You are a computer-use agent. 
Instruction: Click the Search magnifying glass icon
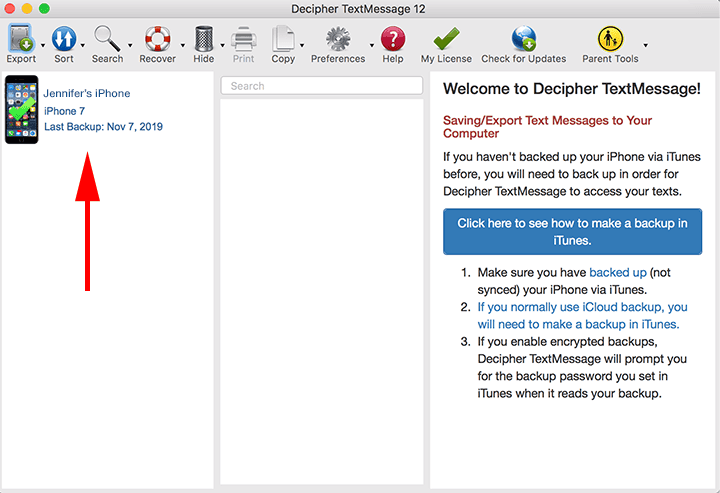107,39
